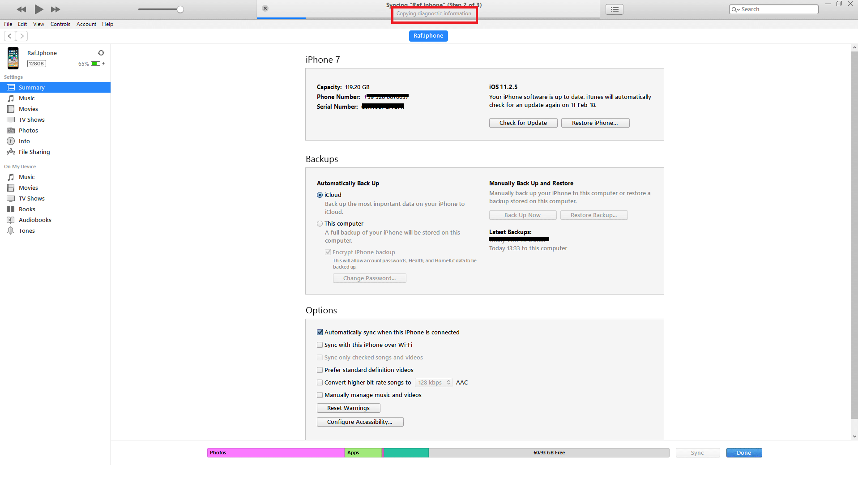This screenshot has width=858, height=504.
Task: Select This computer backup radio button
Action: 320,224
